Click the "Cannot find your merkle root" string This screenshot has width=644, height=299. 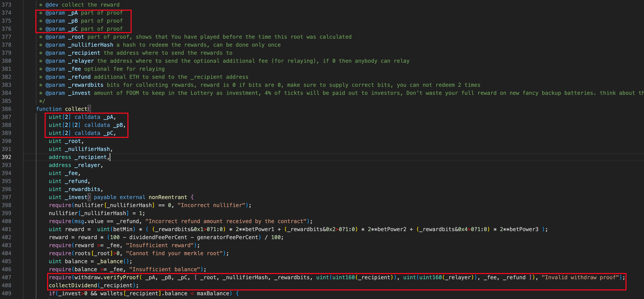pos(174,253)
